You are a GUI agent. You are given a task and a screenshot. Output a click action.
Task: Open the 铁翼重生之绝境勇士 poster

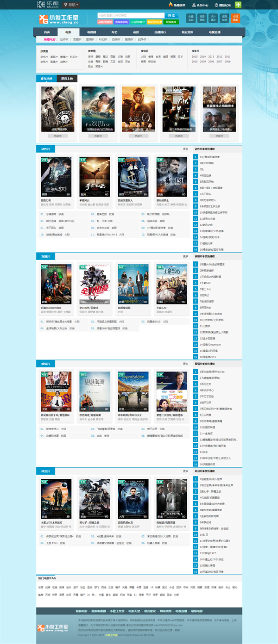219,109
